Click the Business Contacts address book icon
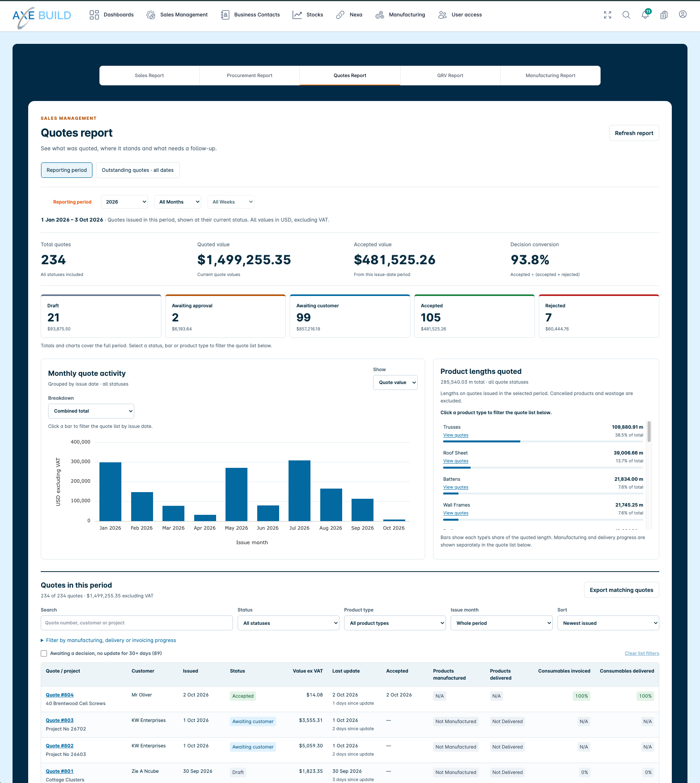The image size is (700, 783). pos(225,15)
